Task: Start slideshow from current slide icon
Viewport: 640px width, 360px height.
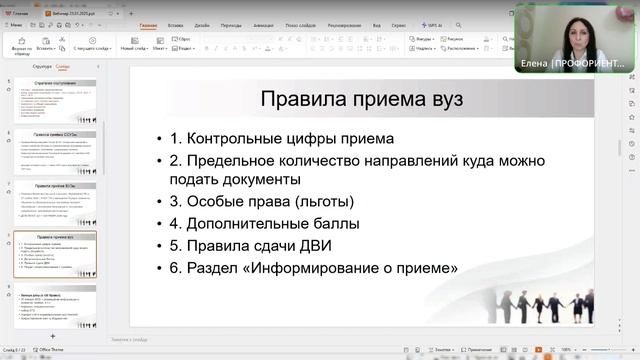Action: point(92,40)
